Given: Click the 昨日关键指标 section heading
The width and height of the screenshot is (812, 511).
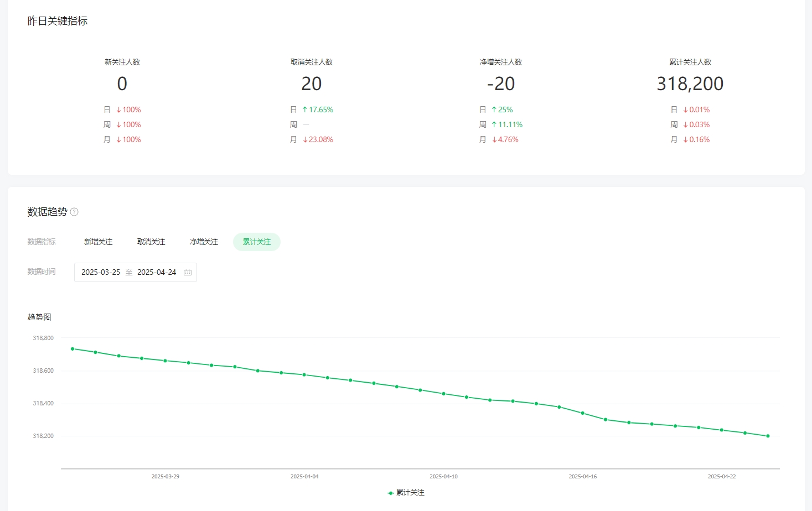Looking at the screenshot, I should [x=58, y=21].
